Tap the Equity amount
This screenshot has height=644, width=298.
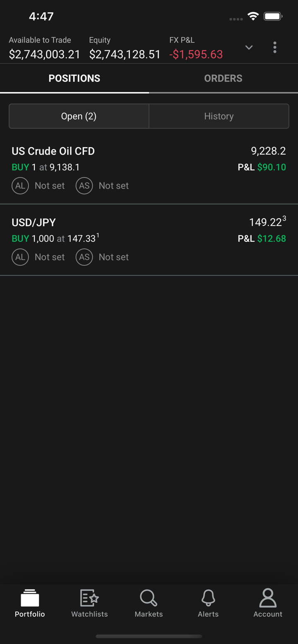click(125, 55)
